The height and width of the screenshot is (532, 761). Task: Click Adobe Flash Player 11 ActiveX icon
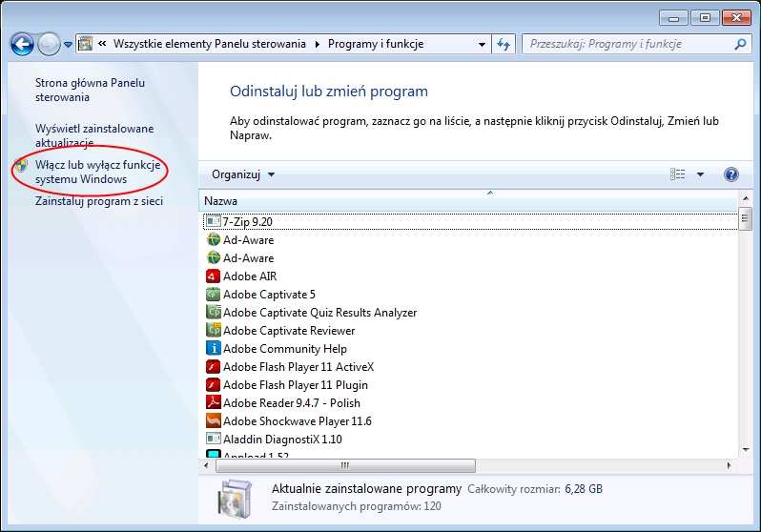point(213,366)
